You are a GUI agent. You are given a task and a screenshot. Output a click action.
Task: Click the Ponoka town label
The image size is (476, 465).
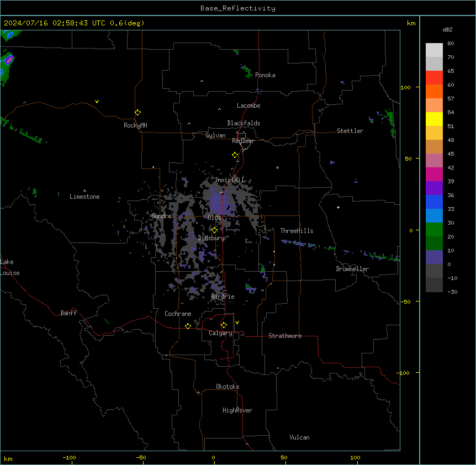265,75
